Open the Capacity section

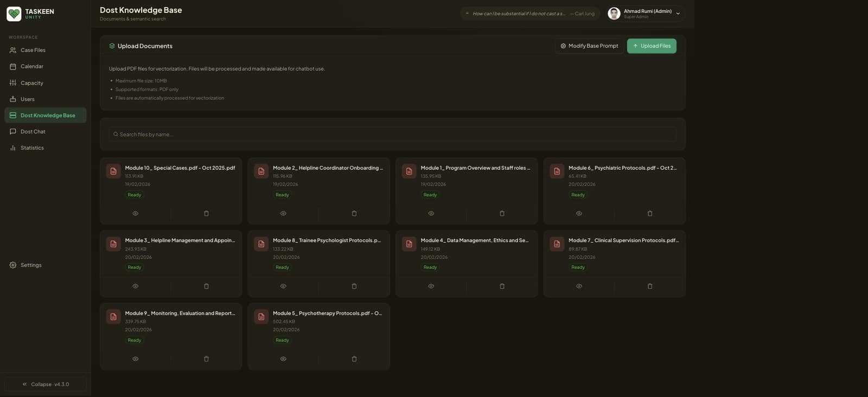46,83
